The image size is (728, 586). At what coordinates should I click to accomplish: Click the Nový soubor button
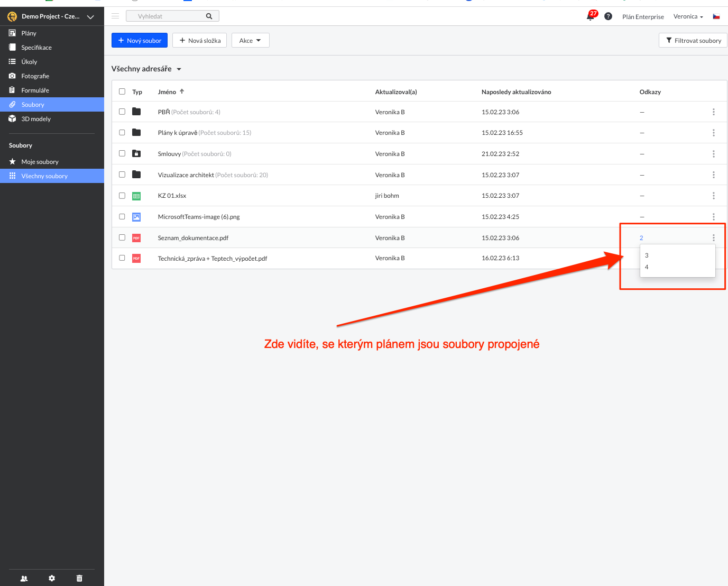coord(140,41)
